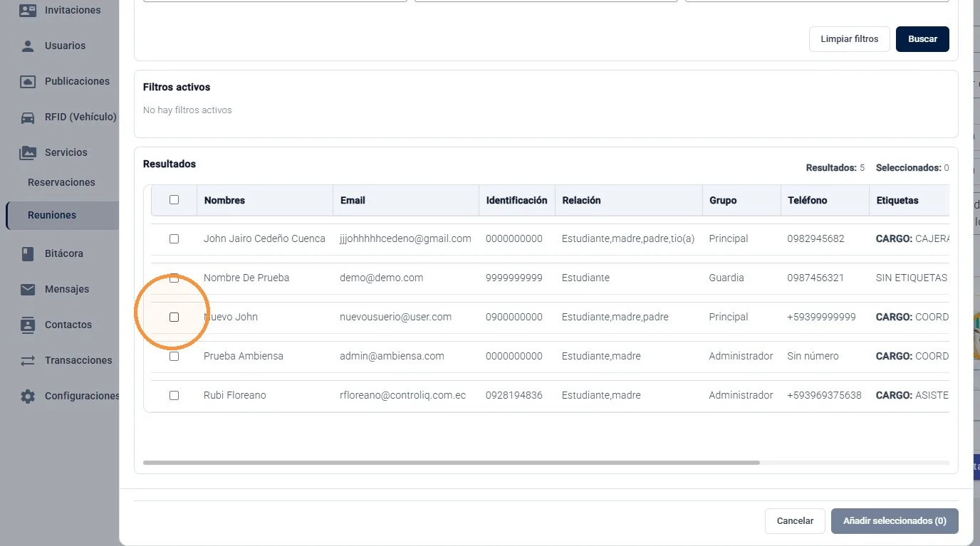The width and height of the screenshot is (980, 546).
Task: Check the box for Nombre De Prueba
Action: (x=174, y=278)
